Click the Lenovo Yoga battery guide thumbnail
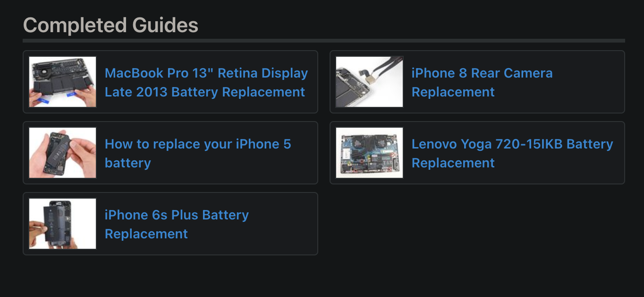This screenshot has width=644, height=297. (369, 152)
